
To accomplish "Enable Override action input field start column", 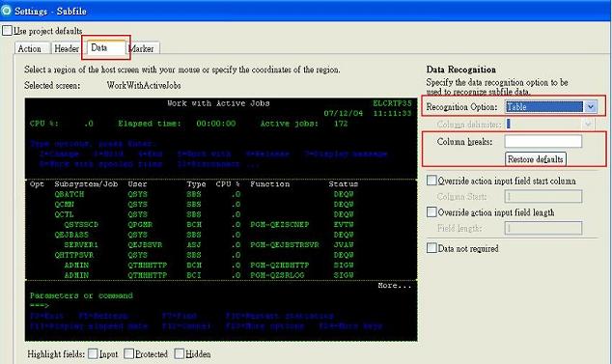I will coord(431,181).
